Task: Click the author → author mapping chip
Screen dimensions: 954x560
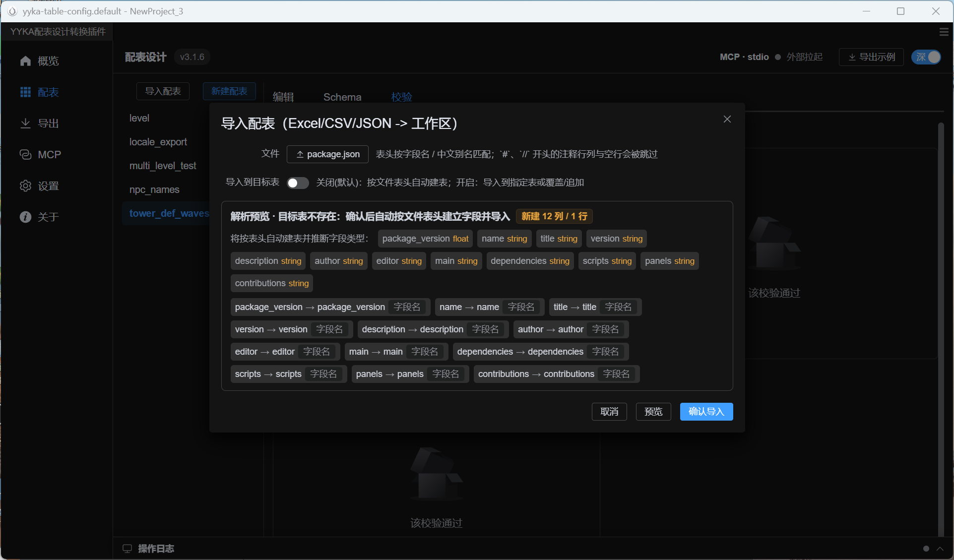Action: pyautogui.click(x=572, y=329)
